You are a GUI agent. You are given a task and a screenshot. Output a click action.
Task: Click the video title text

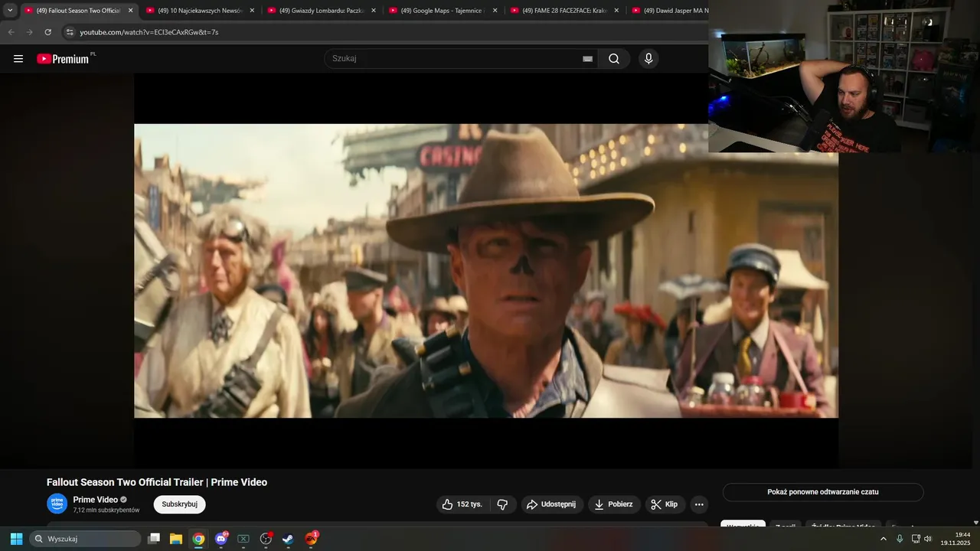[157, 482]
